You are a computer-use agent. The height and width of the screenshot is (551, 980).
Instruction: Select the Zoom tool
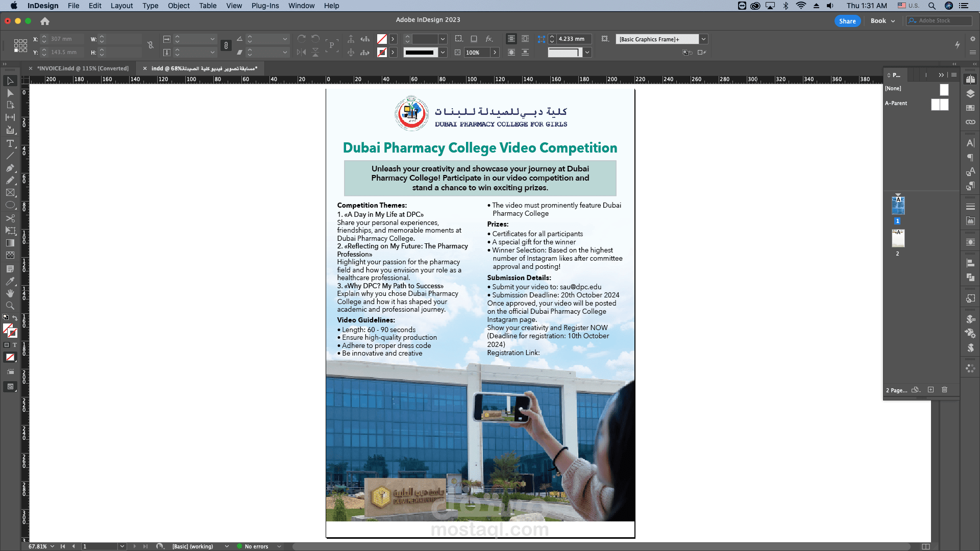pos(10,306)
